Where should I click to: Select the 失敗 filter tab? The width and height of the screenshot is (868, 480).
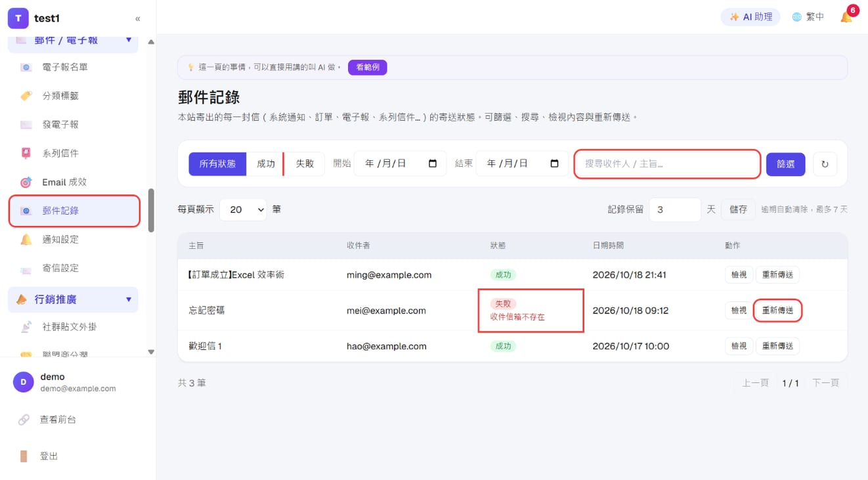click(x=305, y=164)
